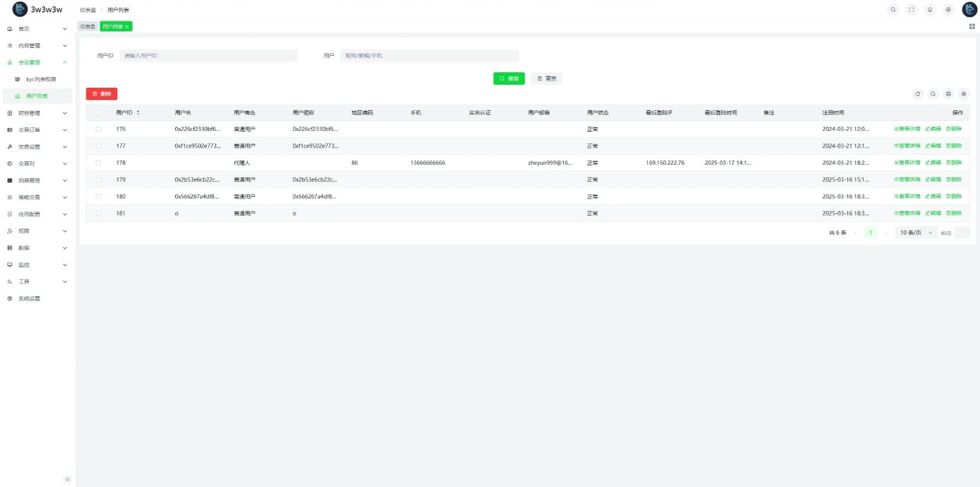980x487 pixels.
Task: Toggle fullscreen mode via header icon
Action: tap(911, 9)
